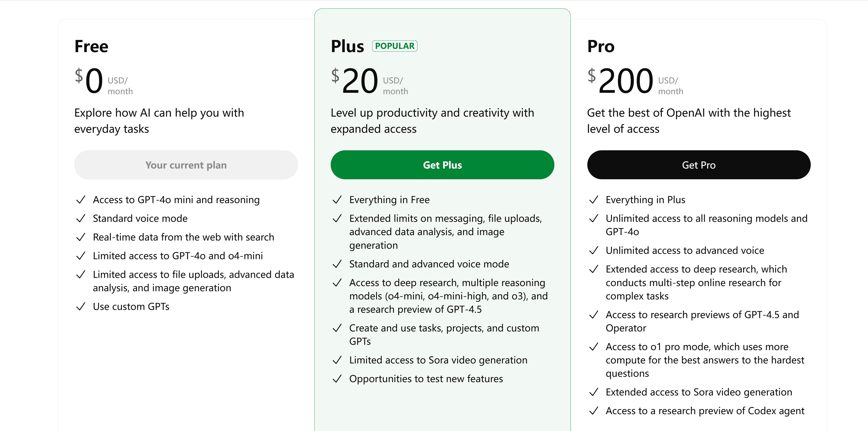This screenshot has width=868, height=431.
Task: Click checkmark beside Unlimited access to advanced voice
Action: coord(593,251)
